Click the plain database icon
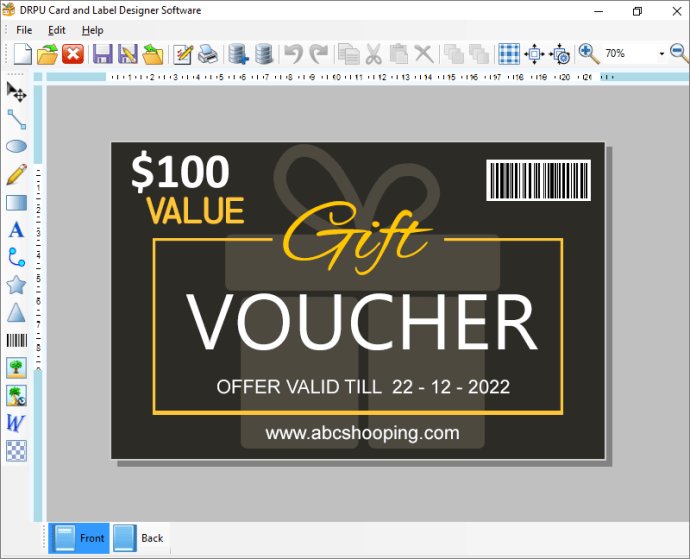 [264, 54]
